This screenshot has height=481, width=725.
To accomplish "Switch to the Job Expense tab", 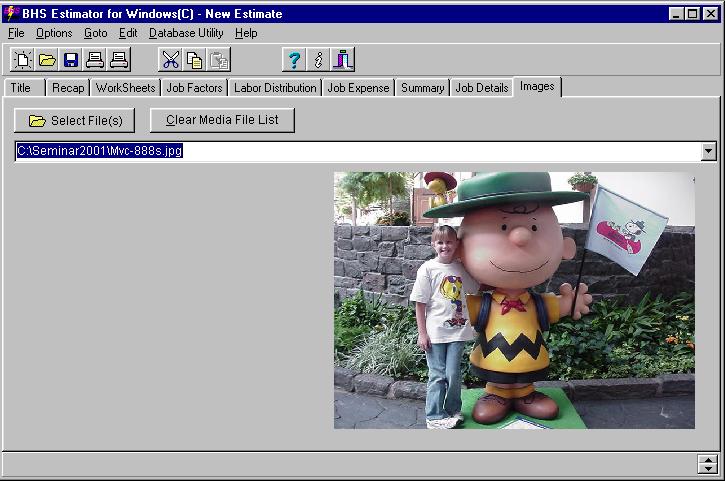I will click(358, 87).
